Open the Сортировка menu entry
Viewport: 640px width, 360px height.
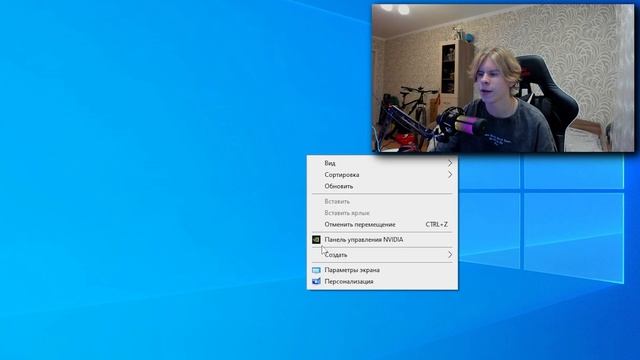pos(382,175)
